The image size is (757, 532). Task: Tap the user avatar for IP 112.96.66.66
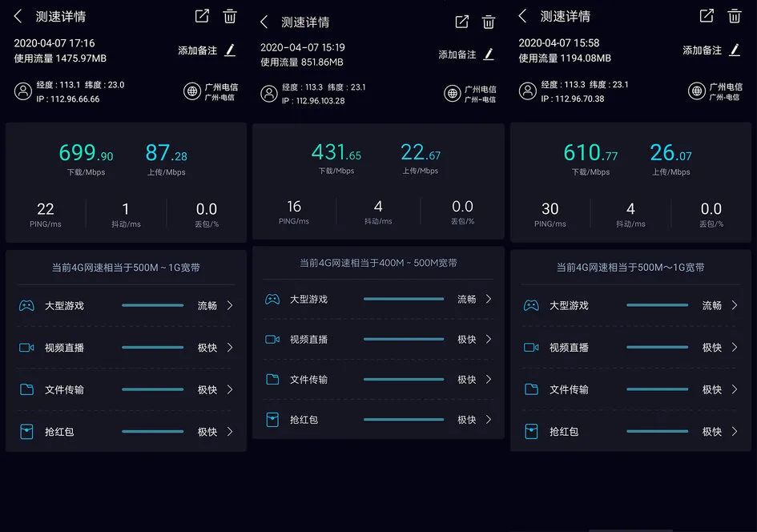point(22,91)
